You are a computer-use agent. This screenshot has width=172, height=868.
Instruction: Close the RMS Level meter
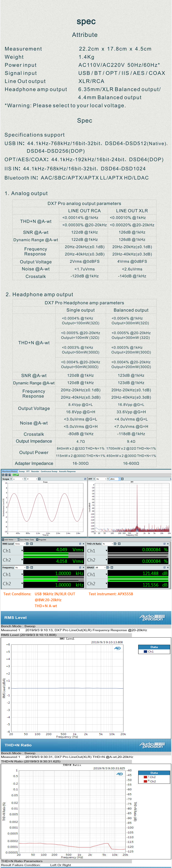[x=83, y=544]
